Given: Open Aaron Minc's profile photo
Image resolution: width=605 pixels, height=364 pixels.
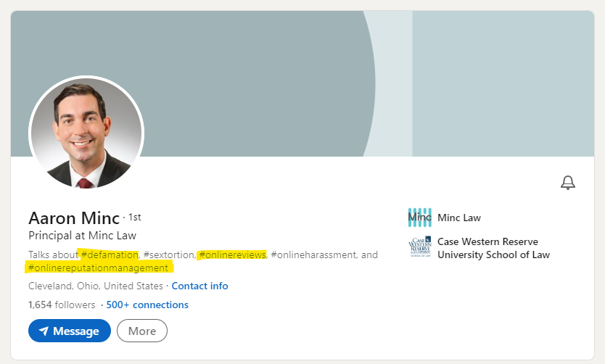Looking at the screenshot, I should [x=86, y=133].
